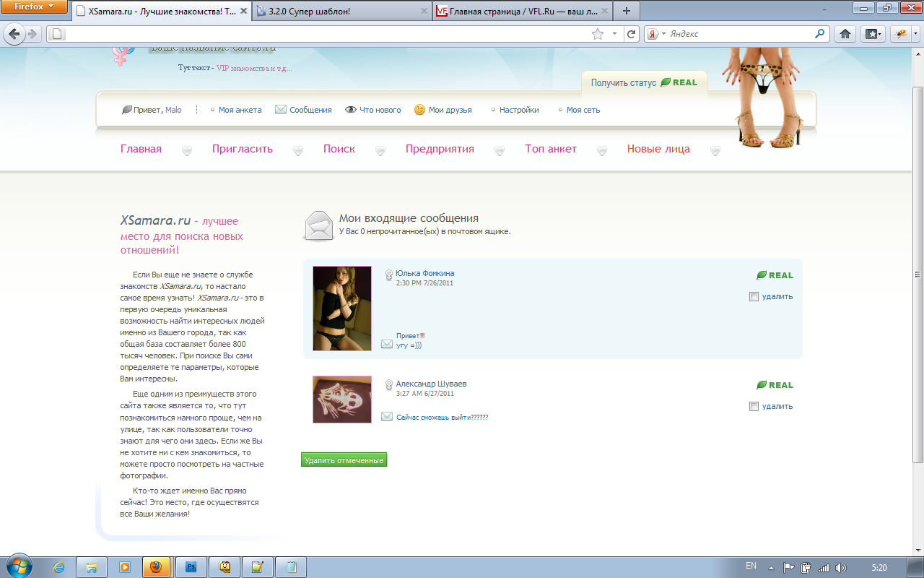Switch to the VFL.Ru Главная страница tab
924x578 pixels.
[523, 12]
